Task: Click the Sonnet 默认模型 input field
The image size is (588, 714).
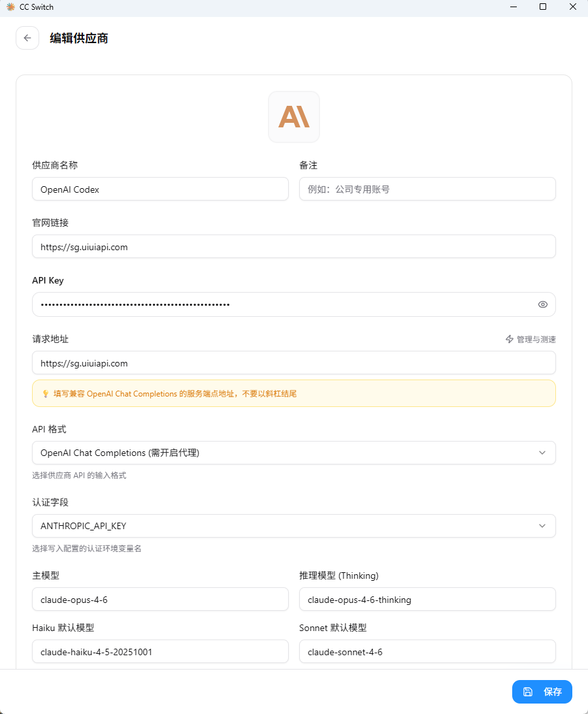Action: click(x=427, y=652)
